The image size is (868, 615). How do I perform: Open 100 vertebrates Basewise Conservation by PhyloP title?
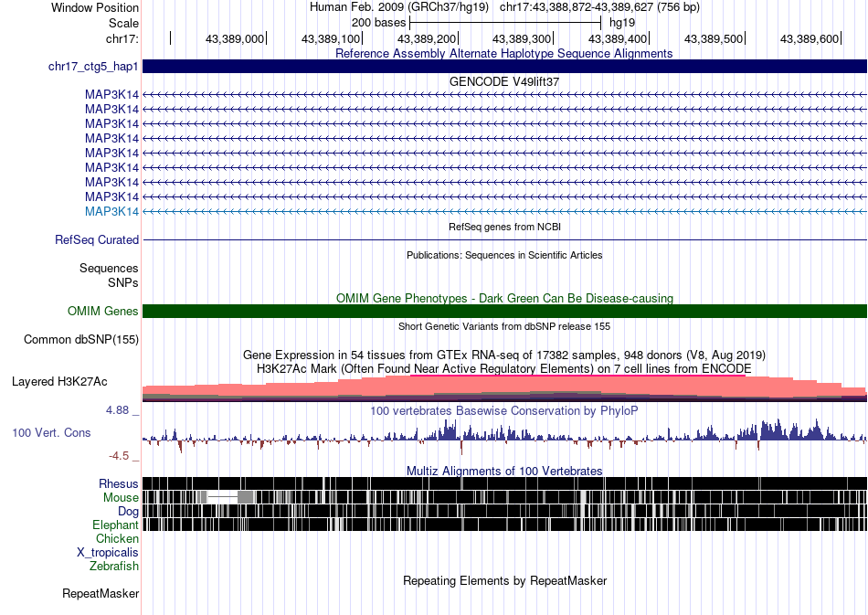(x=503, y=410)
